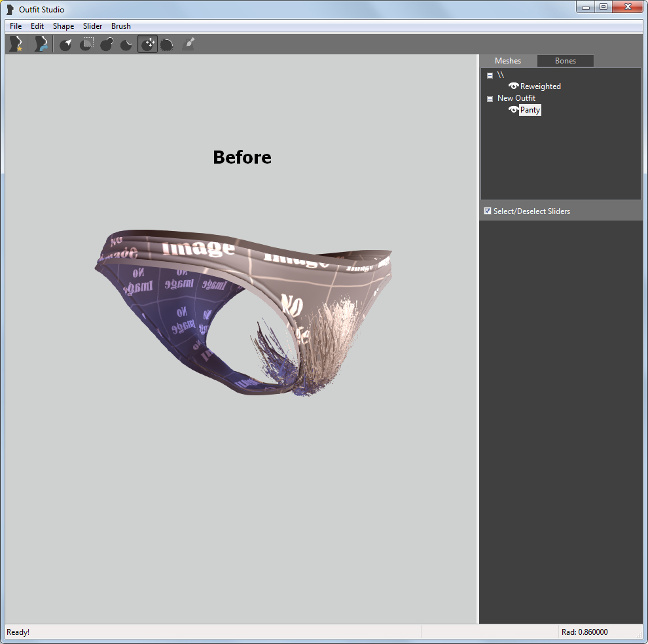Select the Panty mesh in list
Viewport: 648px width, 644px height.
point(530,110)
